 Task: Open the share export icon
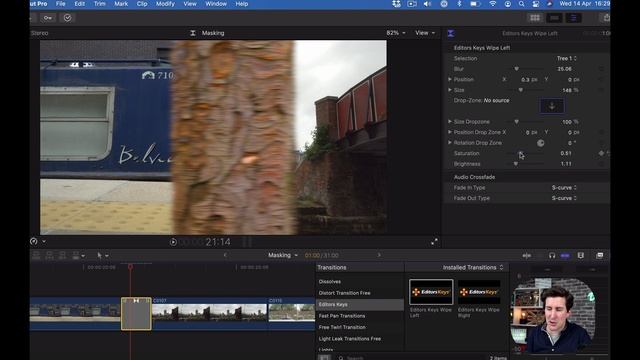click(606, 18)
